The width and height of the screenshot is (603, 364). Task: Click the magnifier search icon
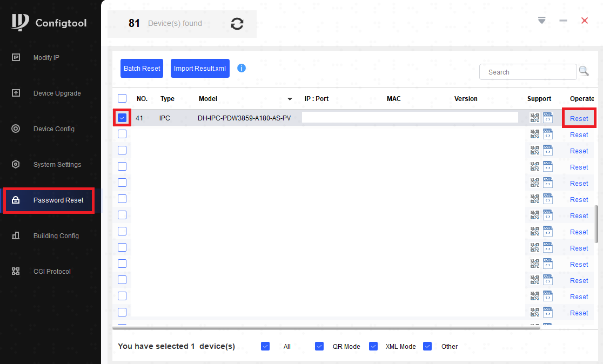click(584, 71)
